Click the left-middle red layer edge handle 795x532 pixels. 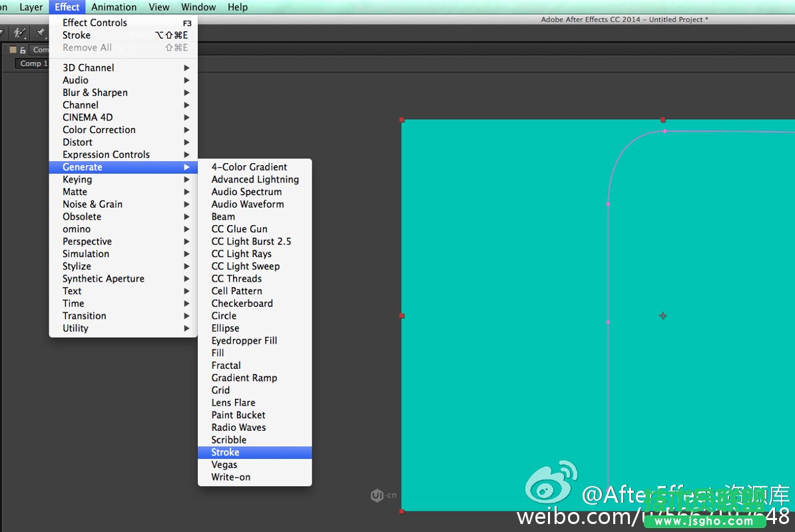[x=401, y=316]
